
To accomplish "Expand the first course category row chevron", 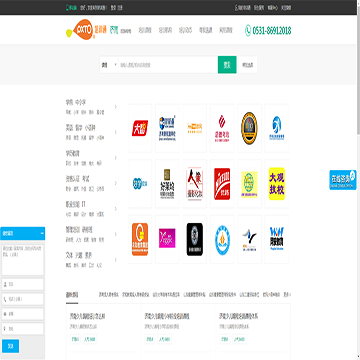I will (x=116, y=107).
